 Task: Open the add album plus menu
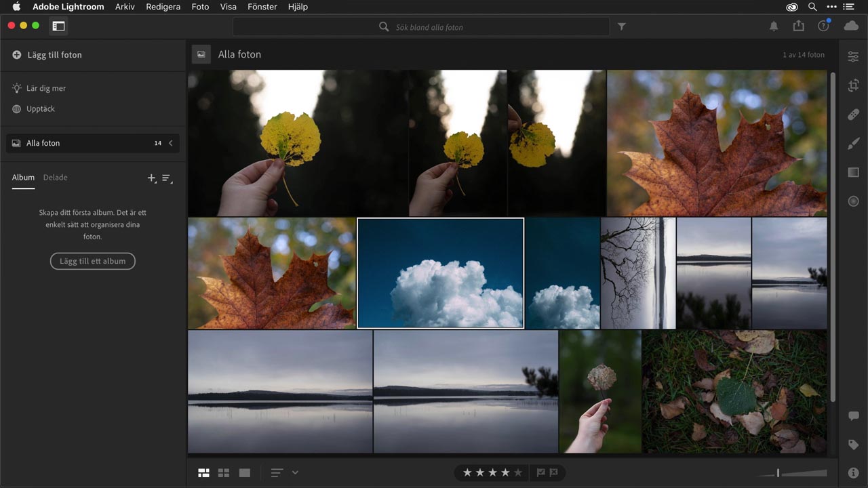[x=151, y=178]
